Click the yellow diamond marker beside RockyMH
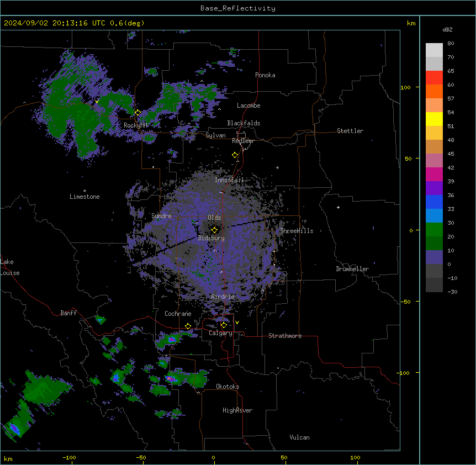Screen dimensions: 476x465 tap(137, 113)
